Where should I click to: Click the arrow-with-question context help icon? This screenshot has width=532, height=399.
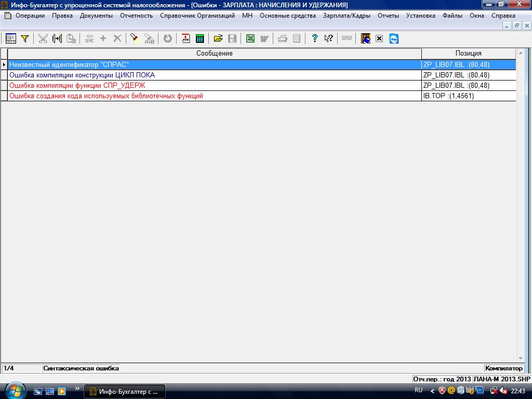[x=328, y=38]
